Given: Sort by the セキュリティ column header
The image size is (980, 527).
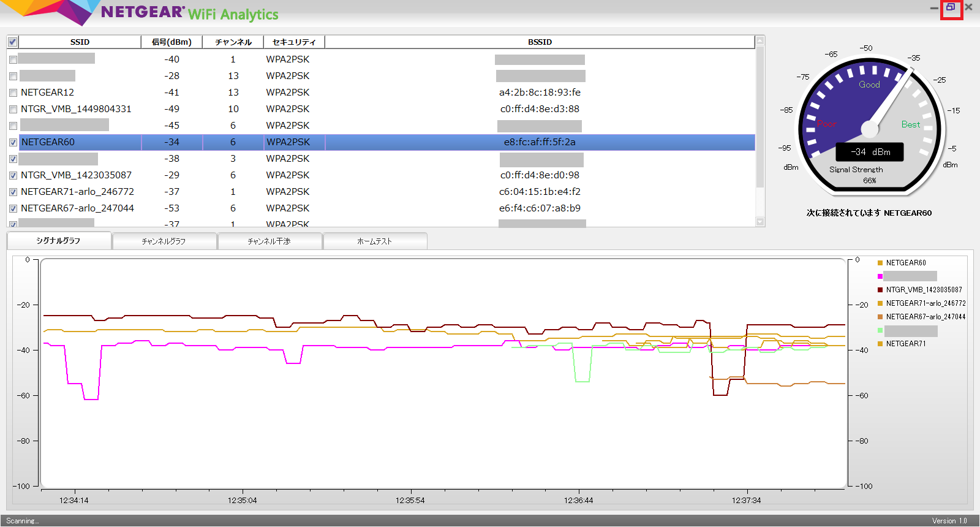Looking at the screenshot, I should pyautogui.click(x=294, y=42).
